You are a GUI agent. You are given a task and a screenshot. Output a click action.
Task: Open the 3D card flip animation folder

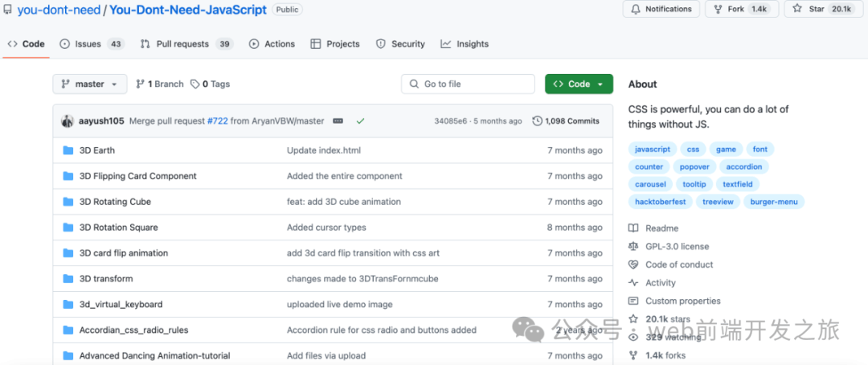124,252
